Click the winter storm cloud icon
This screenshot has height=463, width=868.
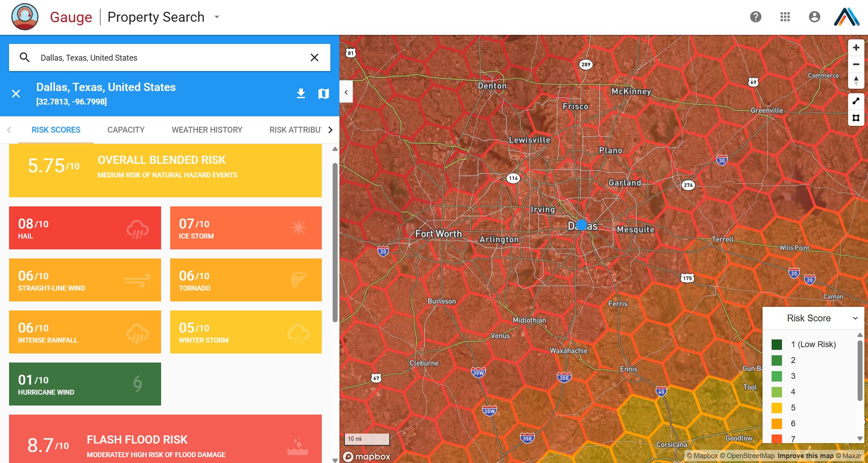298,334
